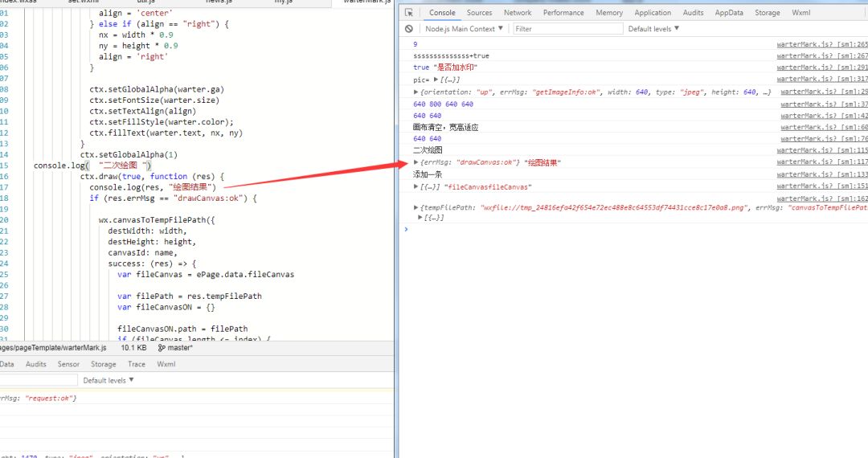Open the AppData tab
The width and height of the screenshot is (868, 458).
click(x=729, y=12)
